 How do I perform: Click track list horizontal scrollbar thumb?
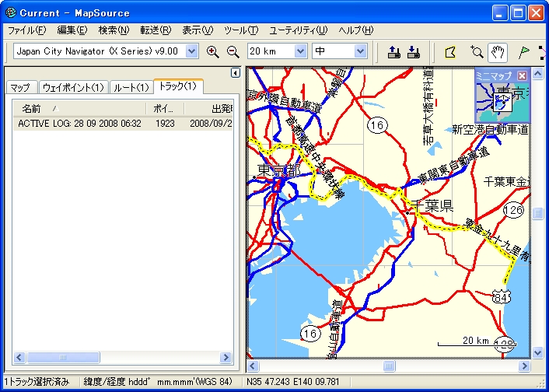(63, 357)
